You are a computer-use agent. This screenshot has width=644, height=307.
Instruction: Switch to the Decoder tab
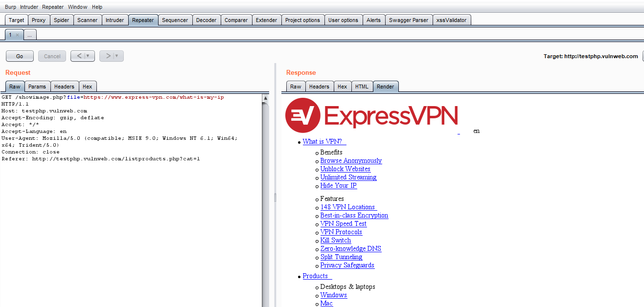(206, 20)
